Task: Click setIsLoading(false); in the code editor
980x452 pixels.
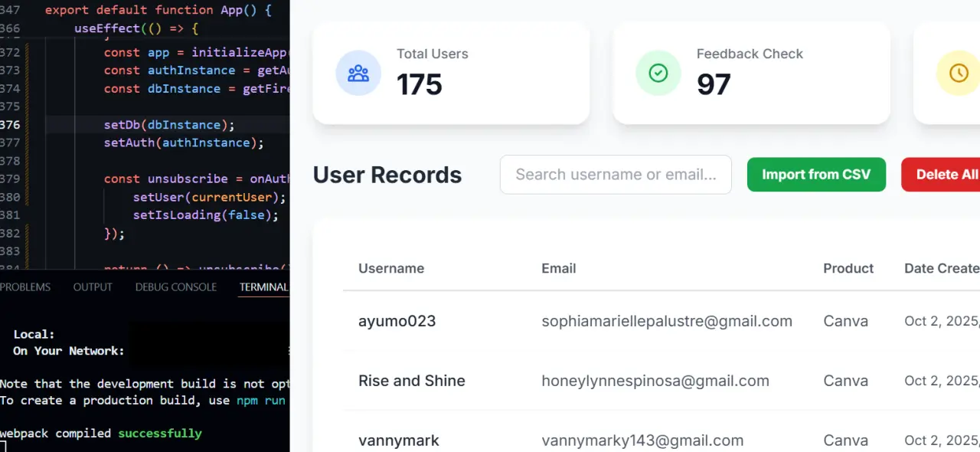Action: [x=205, y=215]
